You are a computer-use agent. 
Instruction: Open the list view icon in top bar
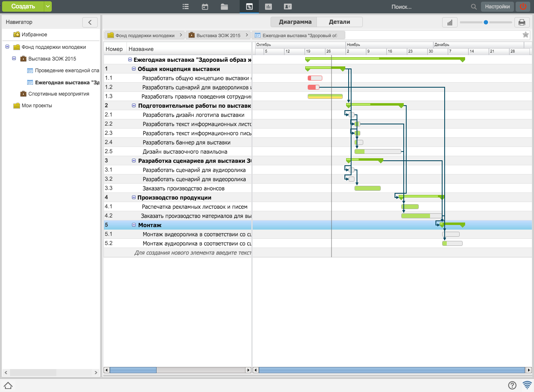(x=186, y=7)
